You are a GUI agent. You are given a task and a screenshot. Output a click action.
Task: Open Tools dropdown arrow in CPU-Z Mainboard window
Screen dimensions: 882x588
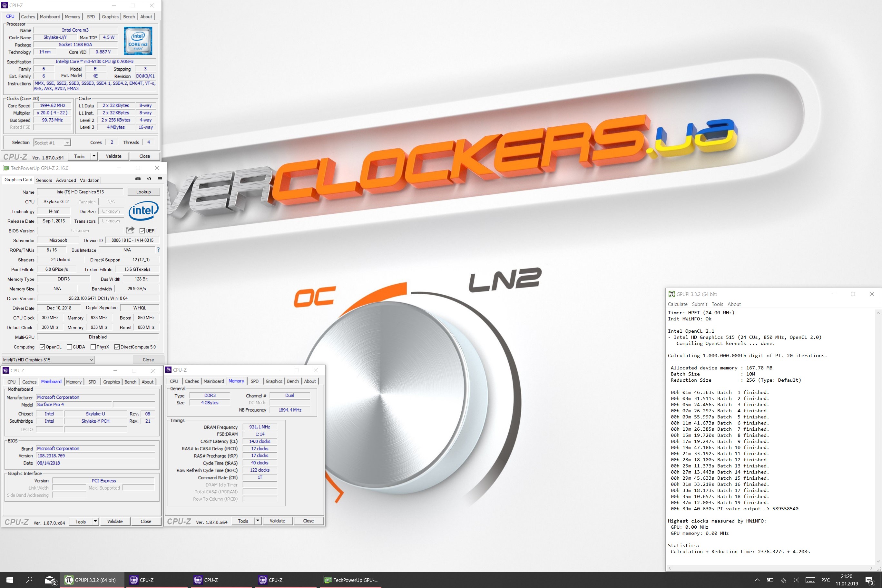coord(95,521)
